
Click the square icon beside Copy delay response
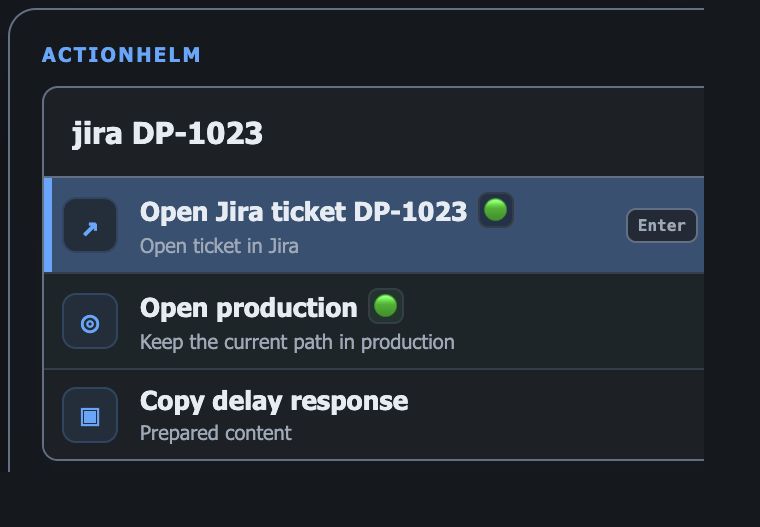click(x=90, y=415)
